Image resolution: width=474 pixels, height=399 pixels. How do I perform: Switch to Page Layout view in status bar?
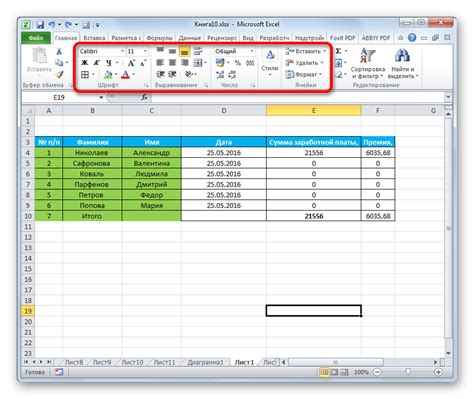pos(334,372)
